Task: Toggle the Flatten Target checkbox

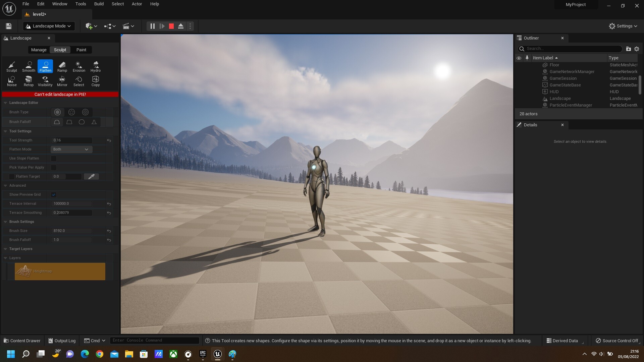Action: tap(12, 177)
